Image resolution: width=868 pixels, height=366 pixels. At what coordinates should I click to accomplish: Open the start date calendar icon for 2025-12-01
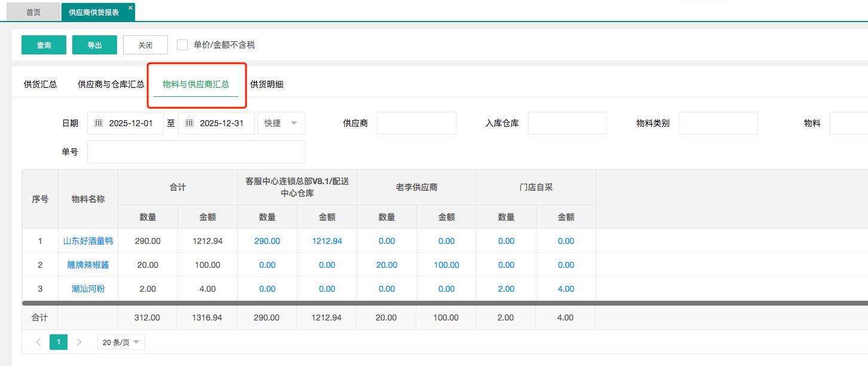[99, 123]
